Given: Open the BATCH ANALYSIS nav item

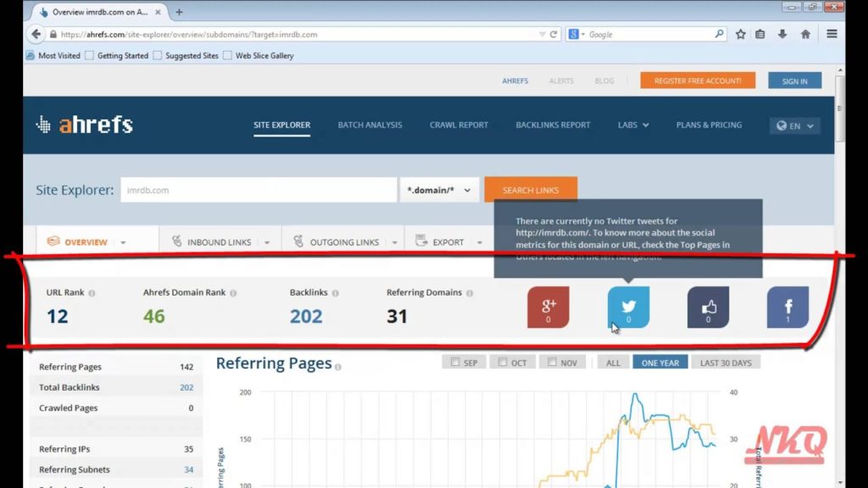Looking at the screenshot, I should (x=370, y=125).
